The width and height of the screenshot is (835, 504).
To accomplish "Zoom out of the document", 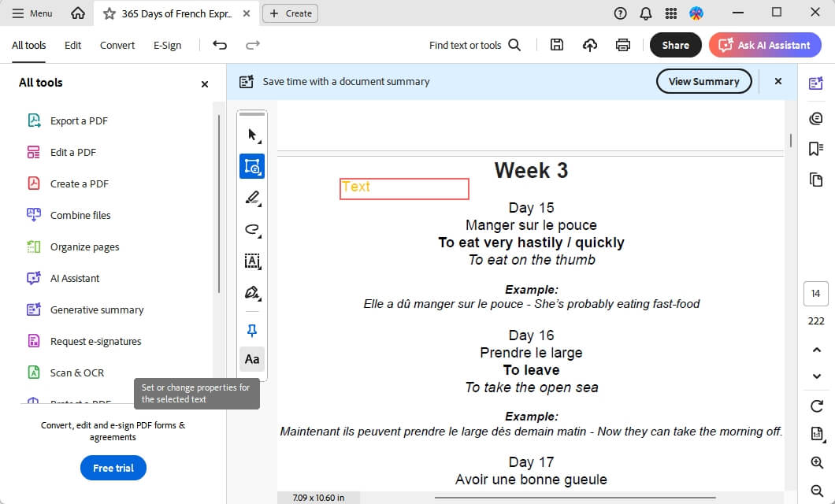I will click(x=816, y=490).
